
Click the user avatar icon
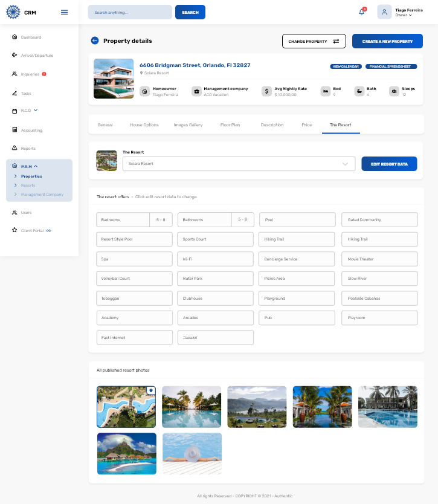[x=384, y=12]
